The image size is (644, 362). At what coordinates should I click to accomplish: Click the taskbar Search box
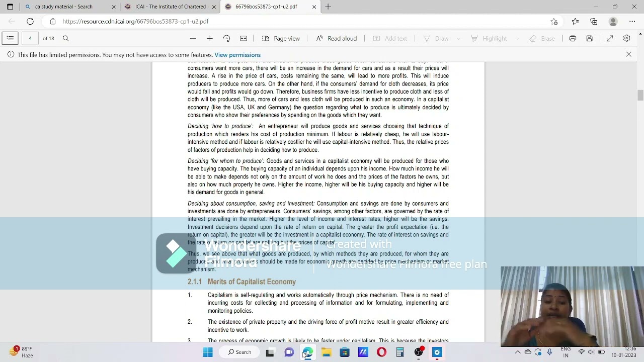[239, 352]
